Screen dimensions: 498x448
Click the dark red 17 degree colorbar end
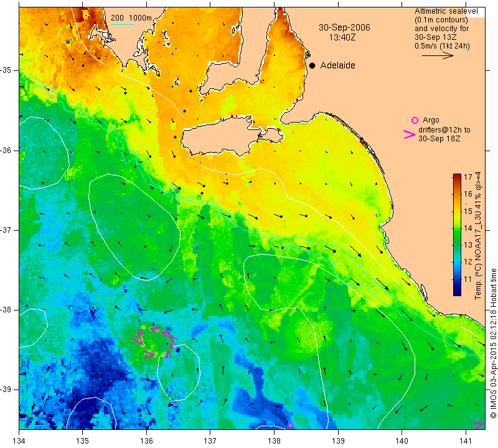[457, 176]
